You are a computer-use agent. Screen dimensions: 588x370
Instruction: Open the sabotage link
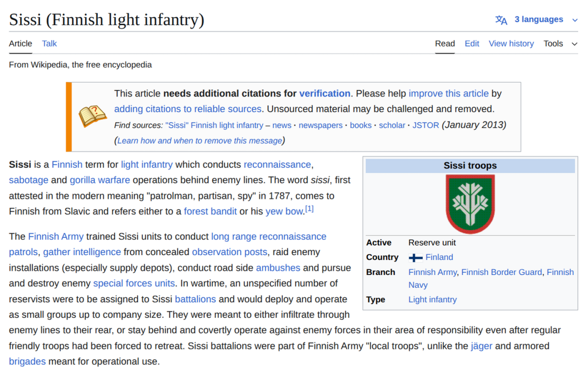coord(29,180)
